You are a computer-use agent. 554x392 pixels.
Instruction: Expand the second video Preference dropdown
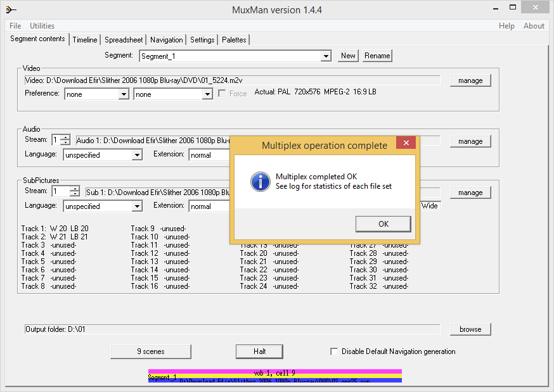(207, 94)
